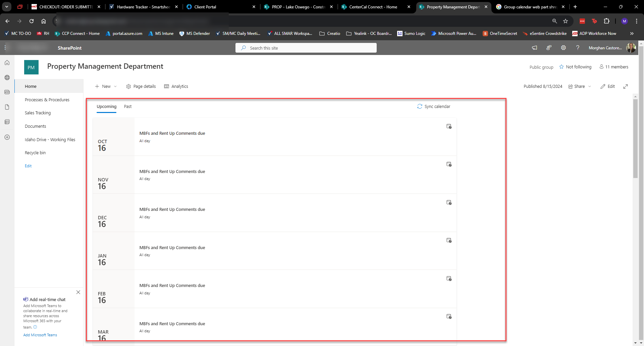644x346 pixels.
Task: Open the SharePoint settings gear
Action: point(563,48)
